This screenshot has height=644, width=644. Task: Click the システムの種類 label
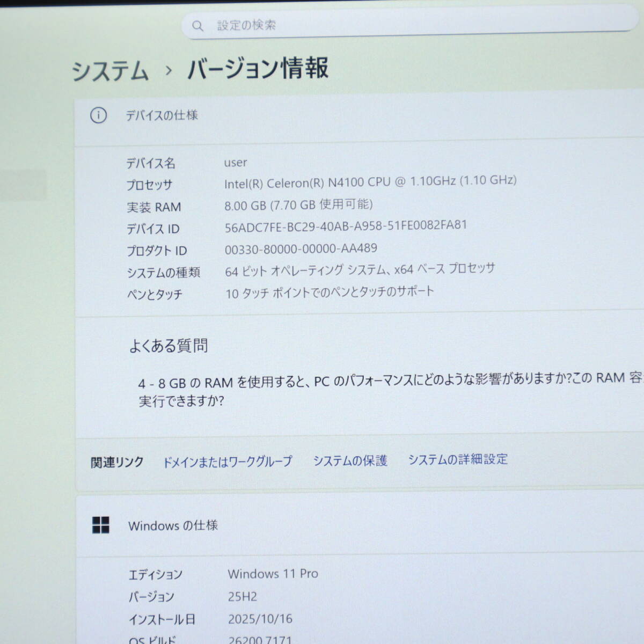(x=164, y=273)
